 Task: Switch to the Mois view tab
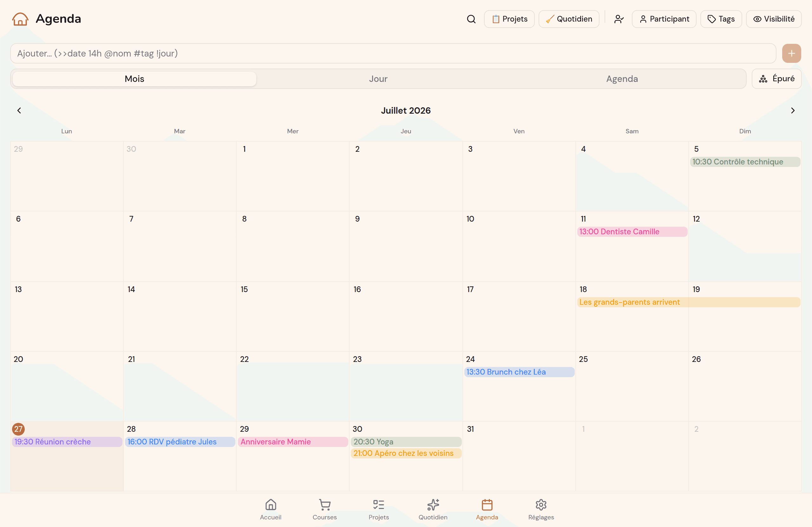point(134,79)
